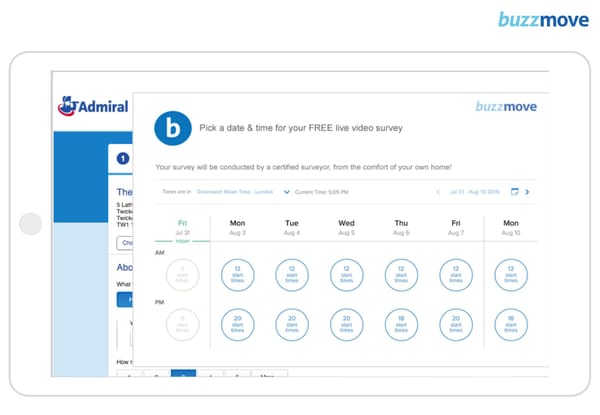Choose Monday Aug 10 PM 16 start times
The image size is (600, 415).
click(x=510, y=324)
